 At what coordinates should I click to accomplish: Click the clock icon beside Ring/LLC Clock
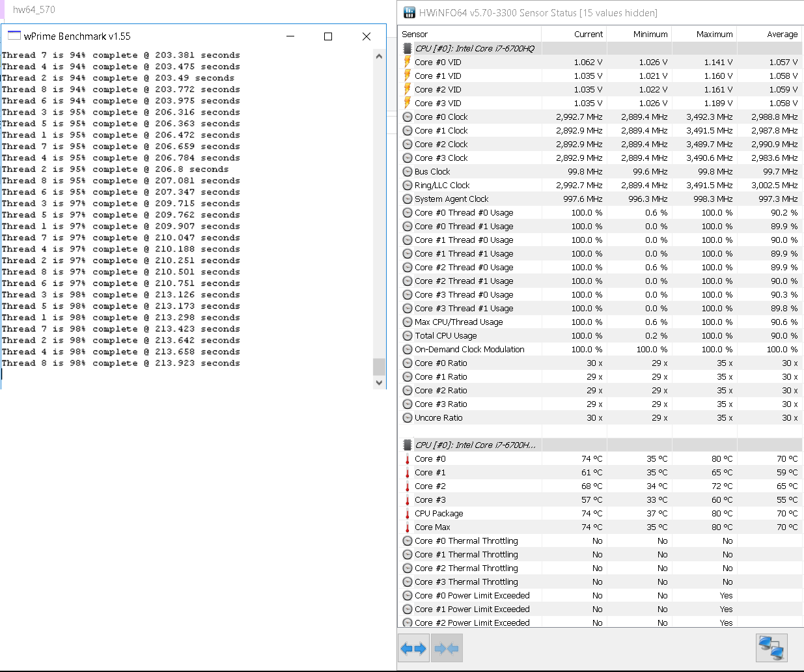[x=408, y=185]
